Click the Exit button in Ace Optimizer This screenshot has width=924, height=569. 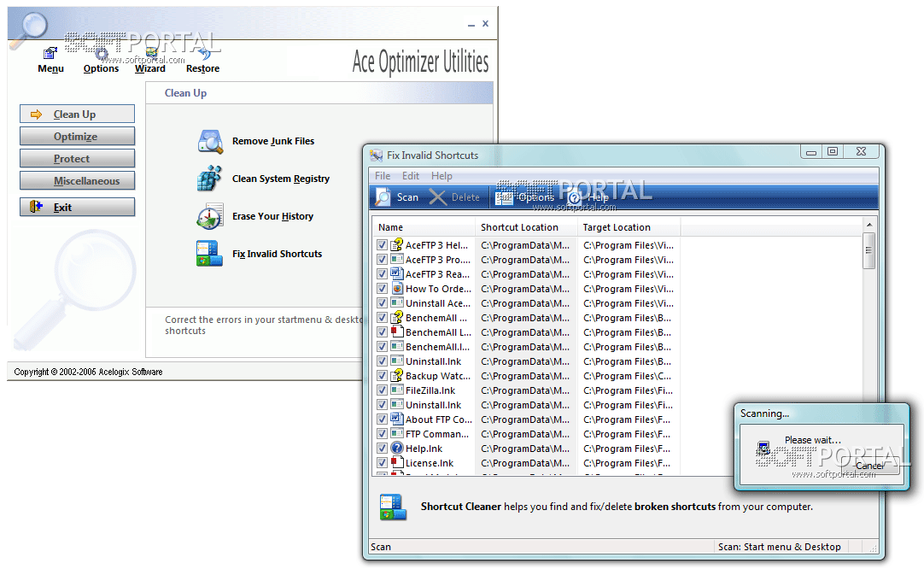(x=77, y=207)
